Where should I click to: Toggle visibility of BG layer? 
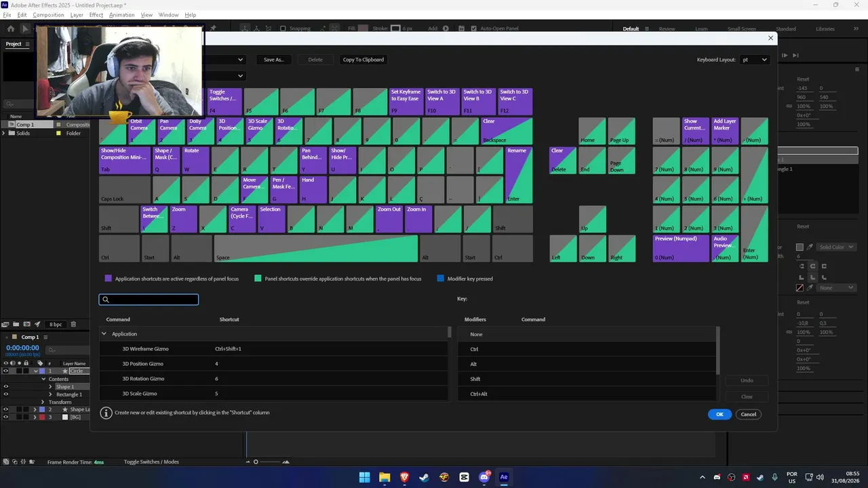tap(5, 417)
